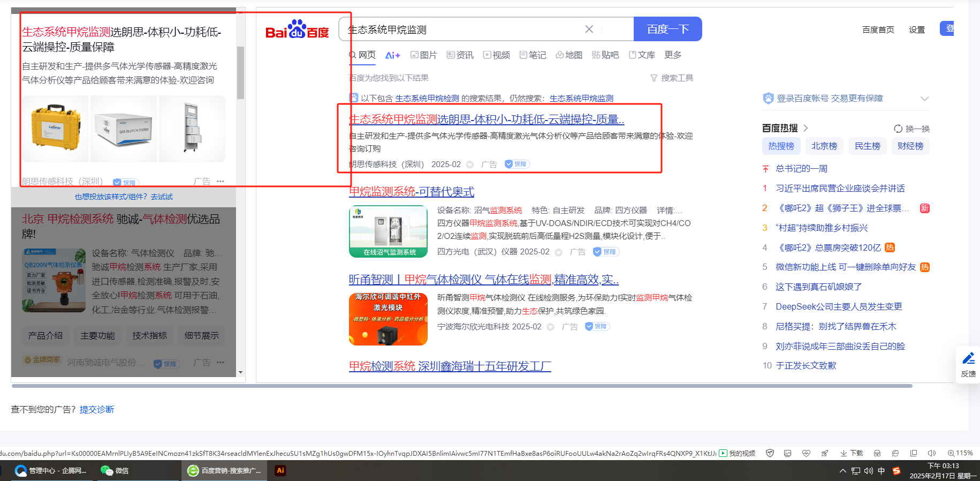Click the 在线沼气监测系统 result thumbnail

click(388, 231)
